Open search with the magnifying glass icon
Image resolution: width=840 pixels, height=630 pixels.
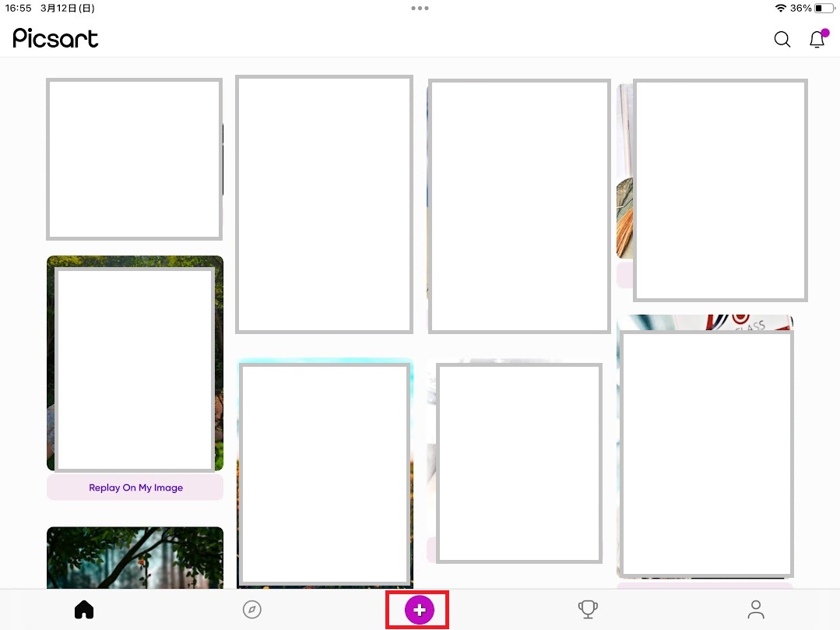click(782, 39)
